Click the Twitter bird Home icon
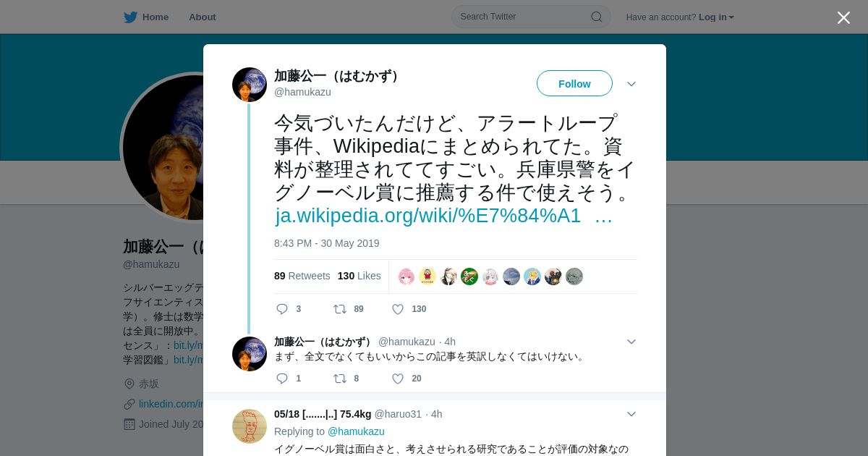868x456 pixels. tap(130, 17)
